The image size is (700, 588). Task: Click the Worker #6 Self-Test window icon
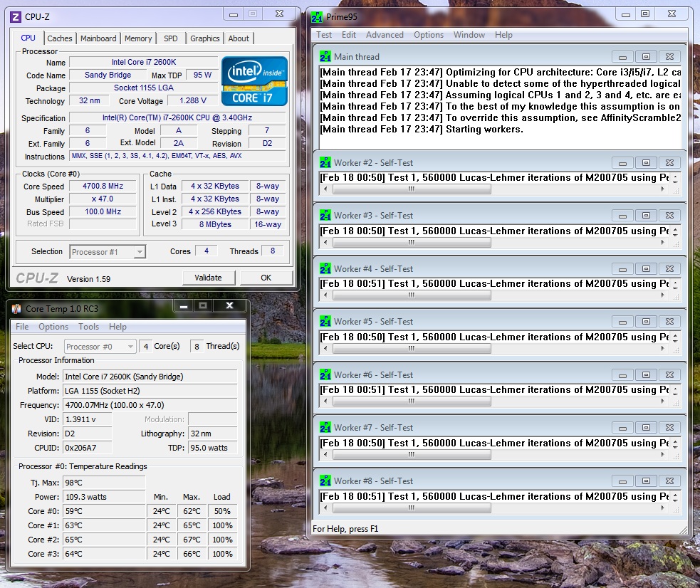(x=325, y=375)
